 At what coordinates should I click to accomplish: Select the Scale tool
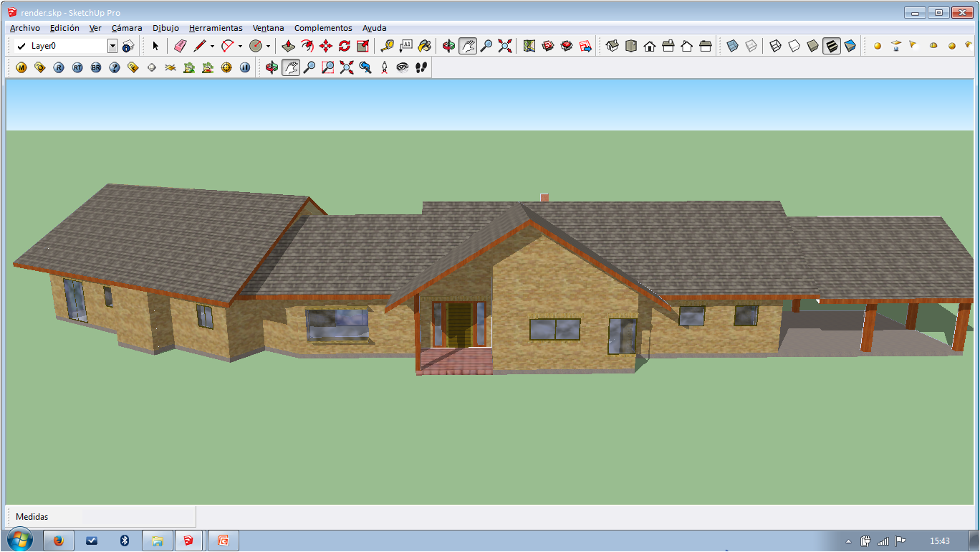362,46
